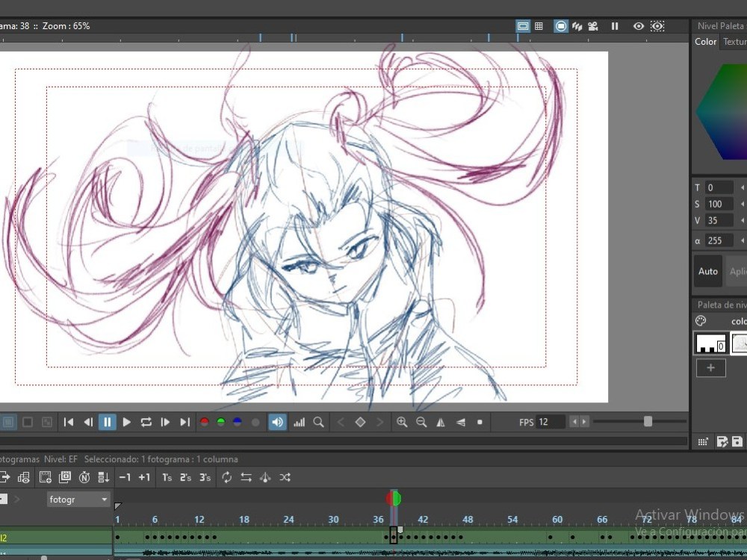Toggle blue channel display
The width and height of the screenshot is (747, 560).
pos(238,422)
